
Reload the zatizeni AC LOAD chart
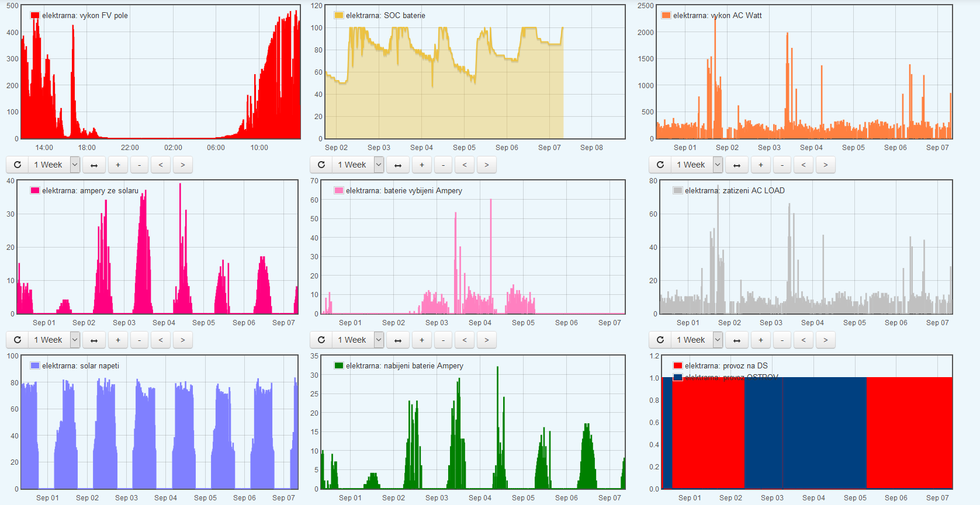pos(660,340)
